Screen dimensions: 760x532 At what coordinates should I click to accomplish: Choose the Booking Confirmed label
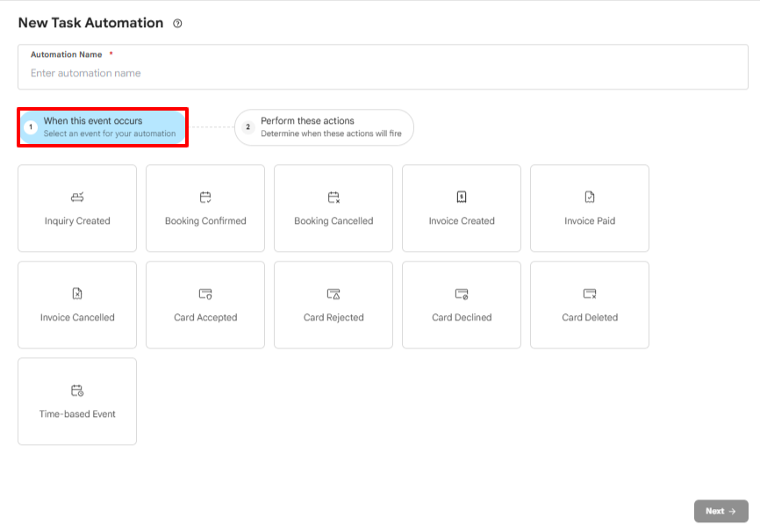point(205,220)
